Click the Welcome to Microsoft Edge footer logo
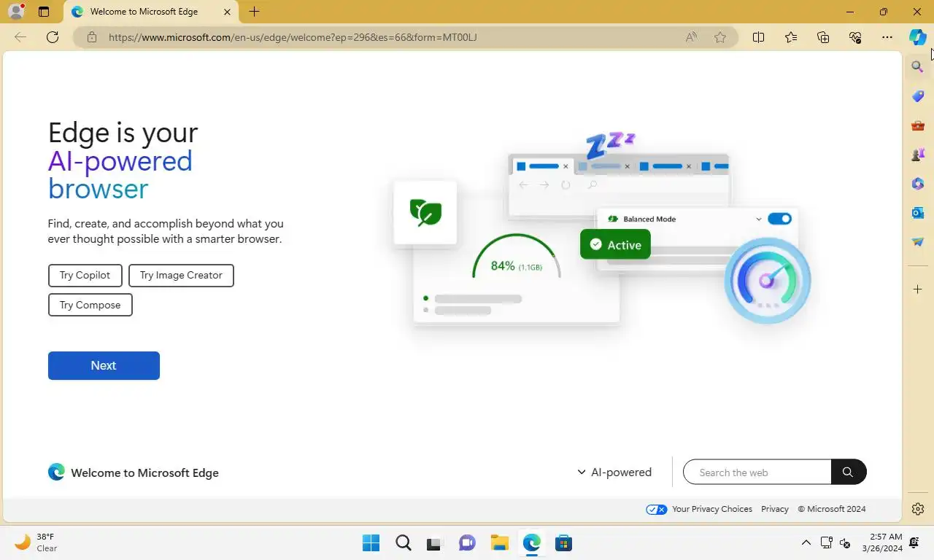Screen dimensions: 934x560 (134, 472)
